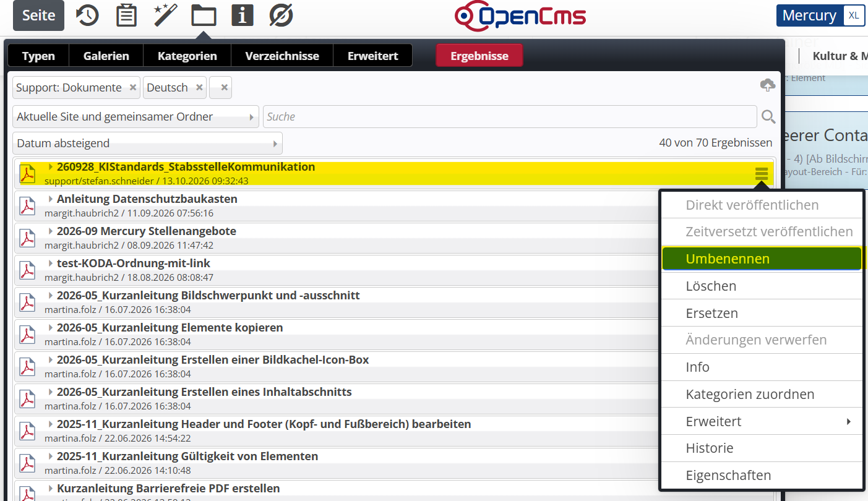868x501 pixels.
Task: Remove the empty third filter chip
Action: pyautogui.click(x=225, y=88)
